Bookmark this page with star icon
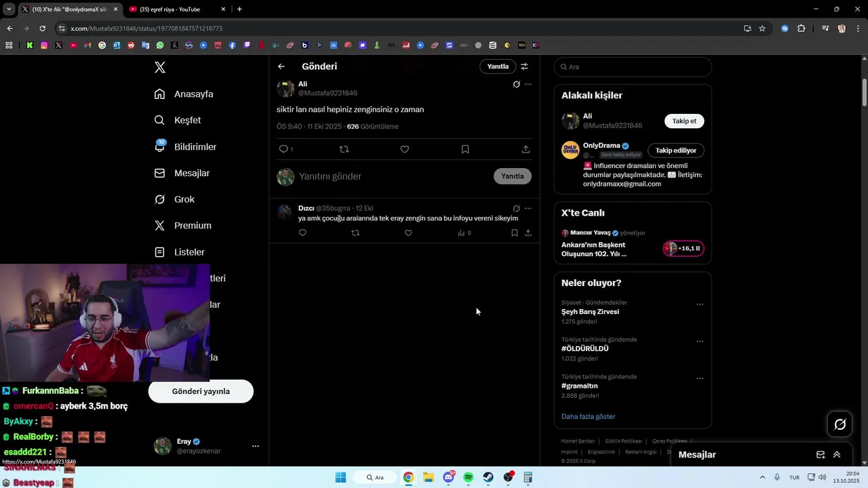 click(x=762, y=28)
